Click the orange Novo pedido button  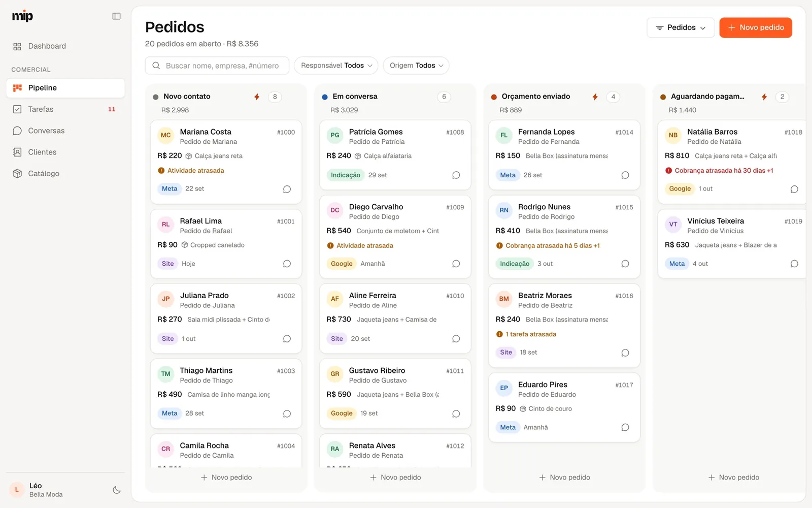pos(756,27)
